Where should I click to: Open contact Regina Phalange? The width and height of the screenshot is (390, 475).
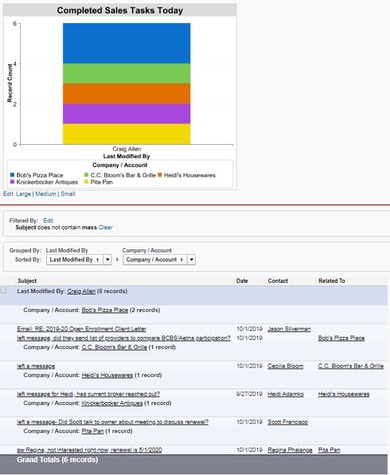click(x=290, y=450)
